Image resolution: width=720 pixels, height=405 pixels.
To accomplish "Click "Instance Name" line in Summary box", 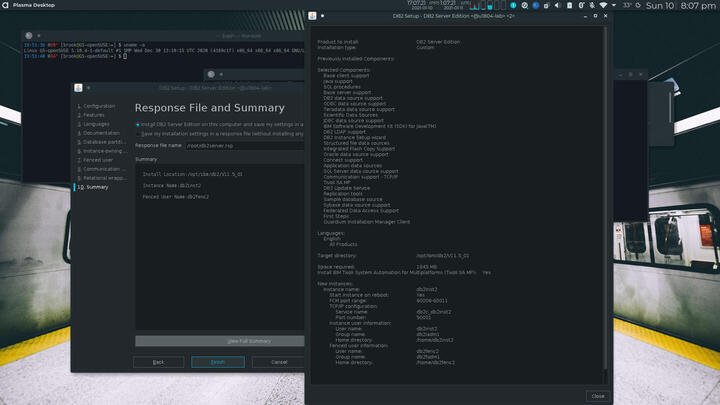I will pyautogui.click(x=172, y=186).
